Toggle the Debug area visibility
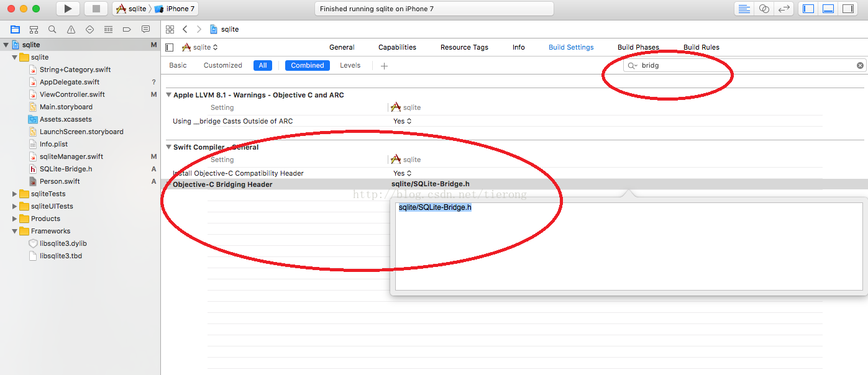Viewport: 868px width, 375px height. point(828,9)
